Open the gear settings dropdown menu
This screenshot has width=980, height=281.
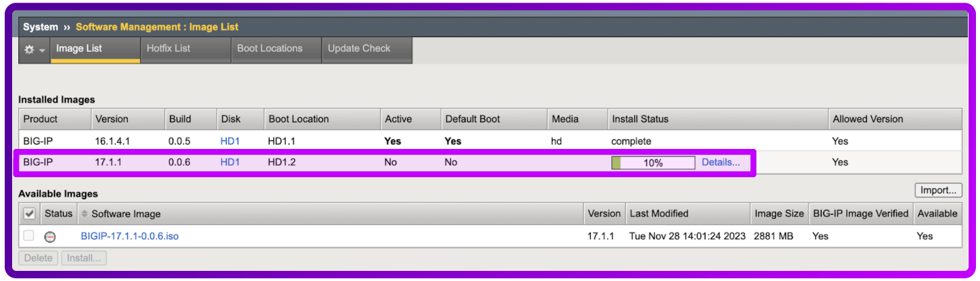[x=34, y=50]
